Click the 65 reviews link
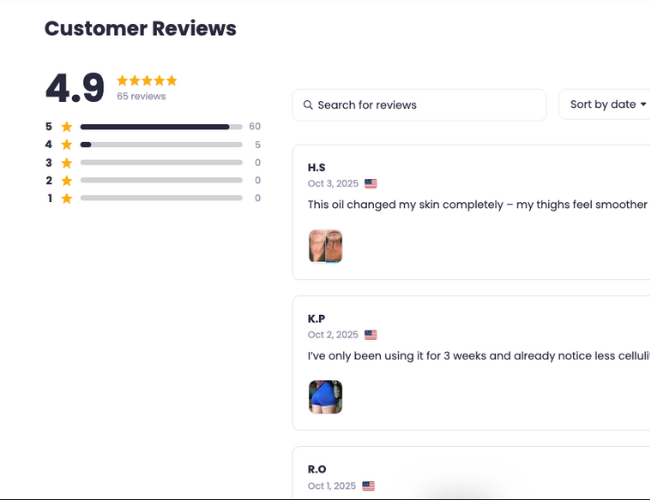 point(141,97)
